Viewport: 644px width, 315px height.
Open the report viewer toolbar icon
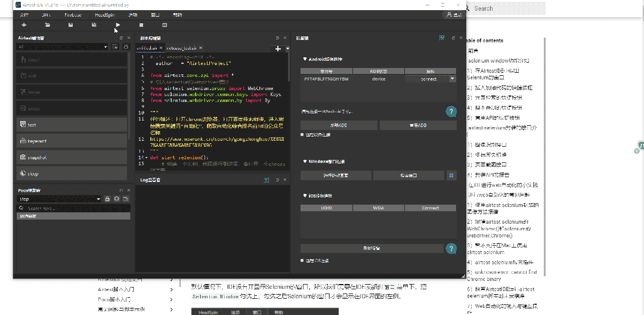click(x=165, y=25)
